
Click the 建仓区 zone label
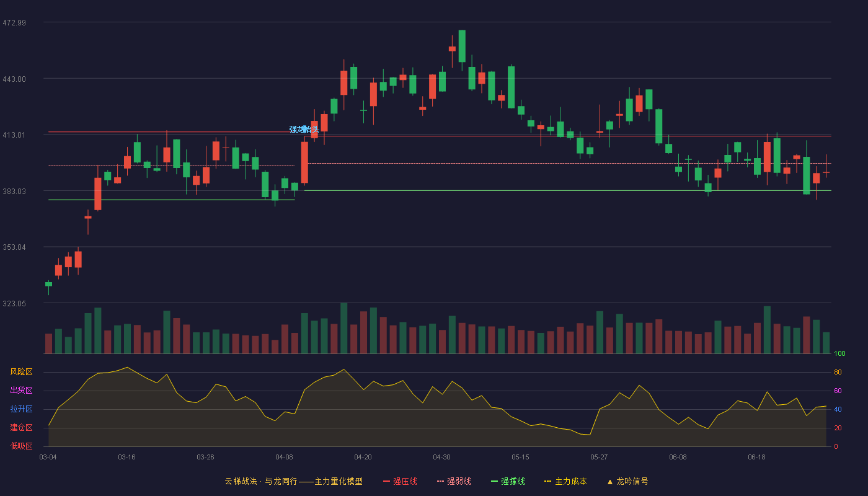[22, 428]
